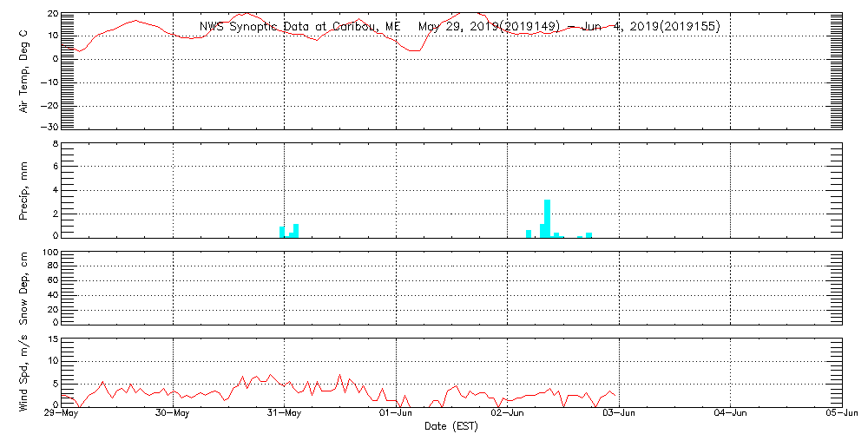868x434 pixels.
Task: Click the tallest cyan precipitation bar on 02-Jun
Action: (547, 219)
